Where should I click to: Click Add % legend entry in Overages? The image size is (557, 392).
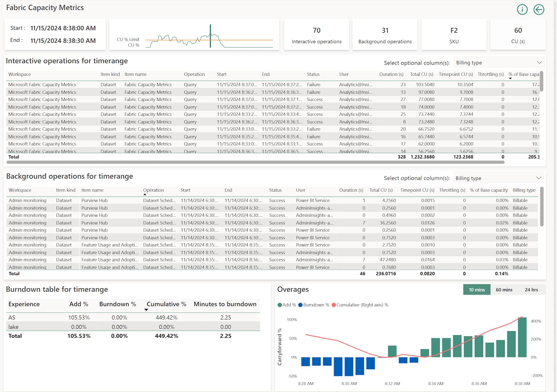pos(287,305)
